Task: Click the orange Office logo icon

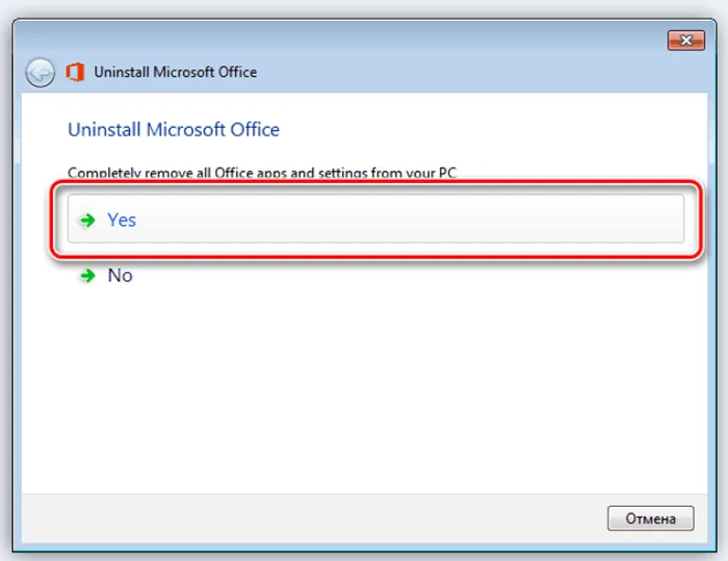Action: [x=75, y=72]
